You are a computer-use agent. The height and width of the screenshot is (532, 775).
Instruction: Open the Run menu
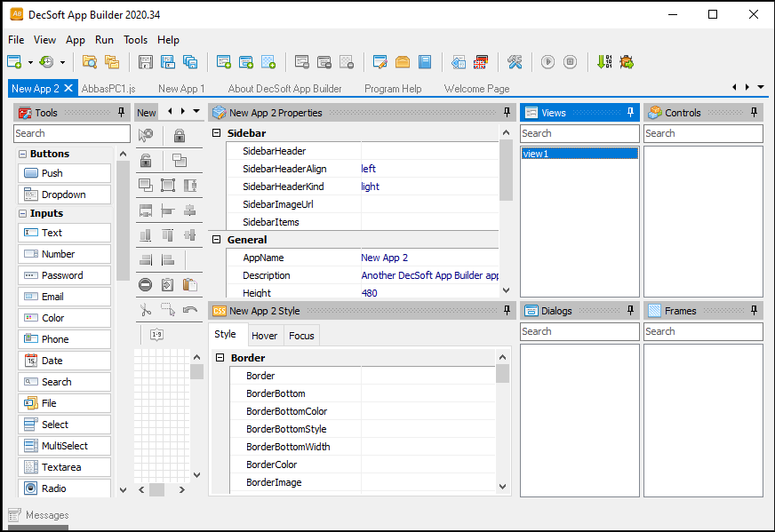pos(104,40)
